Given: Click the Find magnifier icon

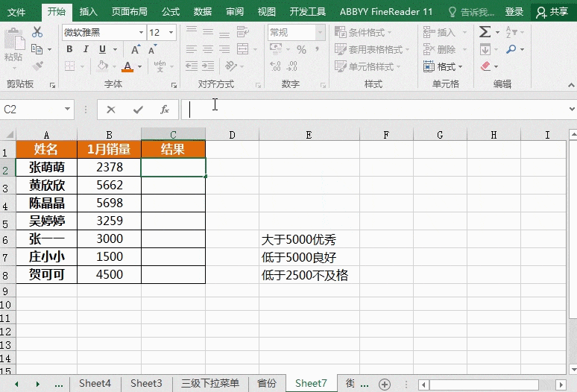Looking at the screenshot, I should pyautogui.click(x=511, y=49).
